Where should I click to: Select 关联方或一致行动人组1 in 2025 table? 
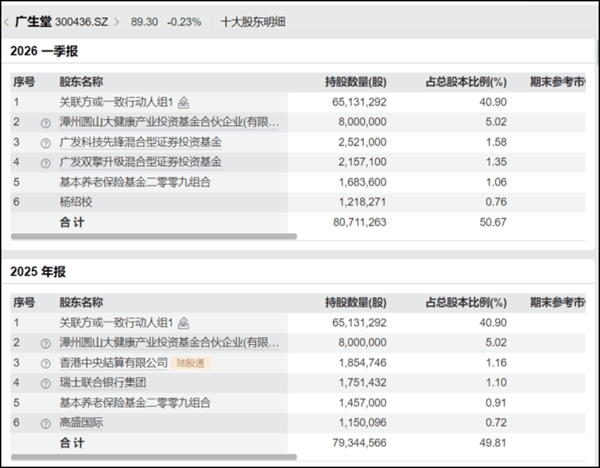click(x=116, y=323)
